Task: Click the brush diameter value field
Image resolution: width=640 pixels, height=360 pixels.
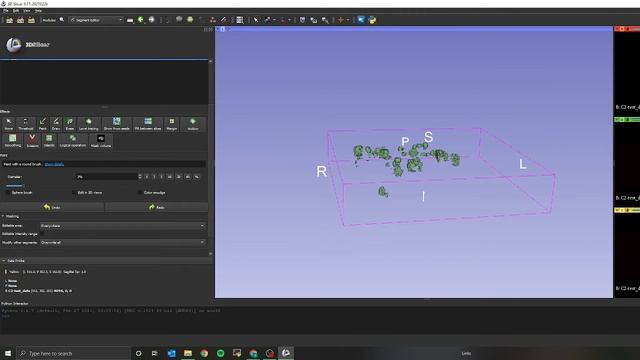Action: [x=107, y=177]
